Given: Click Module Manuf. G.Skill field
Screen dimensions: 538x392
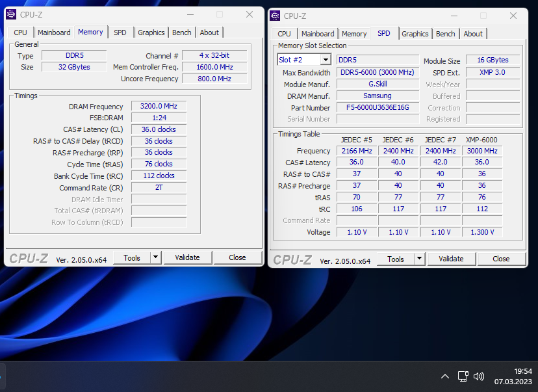Looking at the screenshot, I should pyautogui.click(x=378, y=84).
